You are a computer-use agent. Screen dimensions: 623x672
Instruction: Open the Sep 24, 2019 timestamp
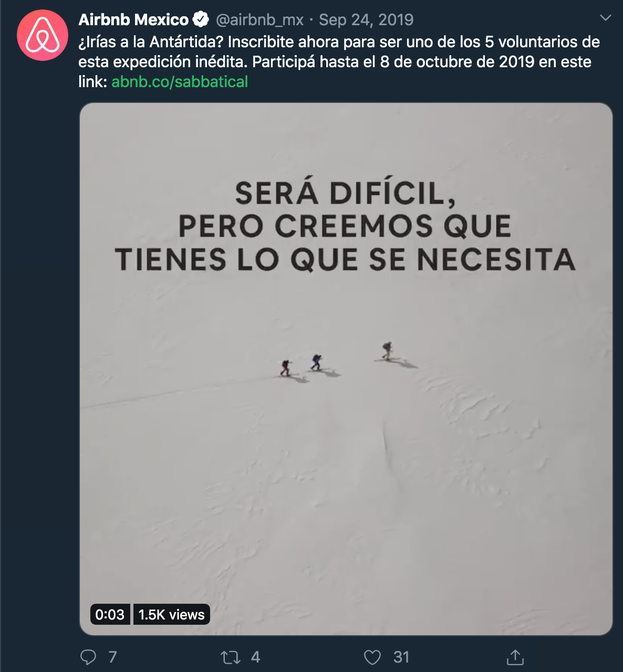pos(366,20)
